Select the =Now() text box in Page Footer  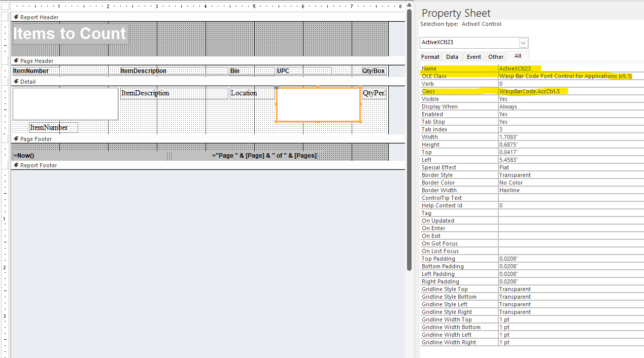coord(90,156)
